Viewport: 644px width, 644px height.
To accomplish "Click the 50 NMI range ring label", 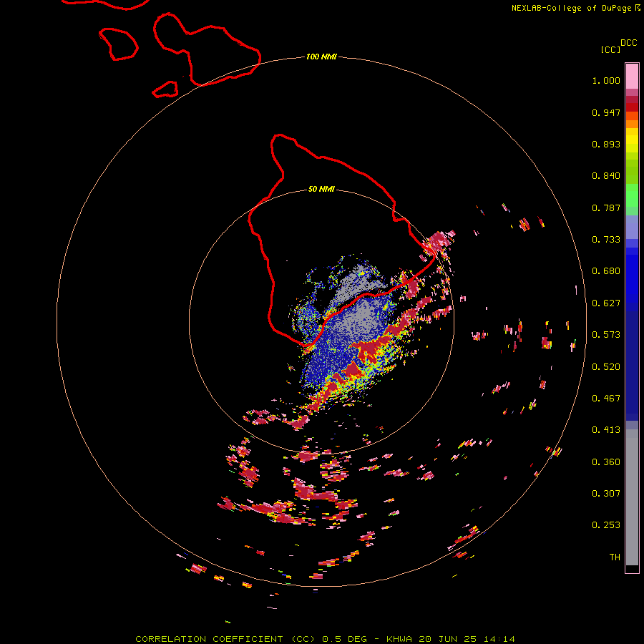I will click(321, 190).
